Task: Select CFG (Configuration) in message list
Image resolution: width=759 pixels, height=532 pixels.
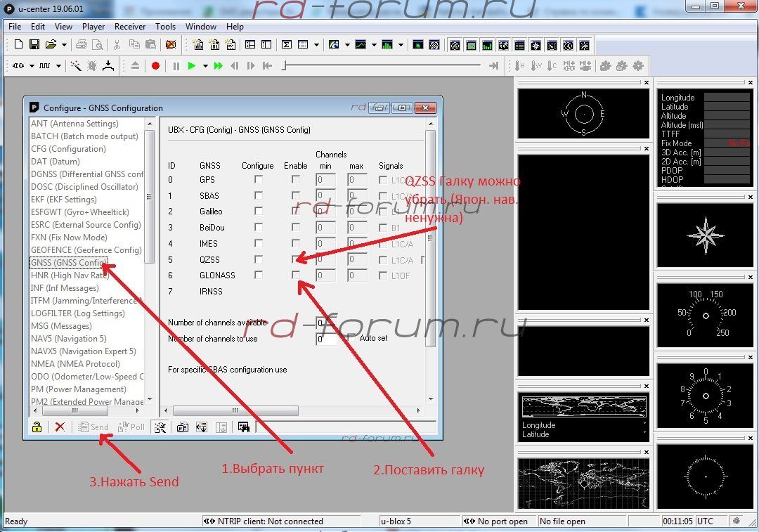Action: point(68,148)
